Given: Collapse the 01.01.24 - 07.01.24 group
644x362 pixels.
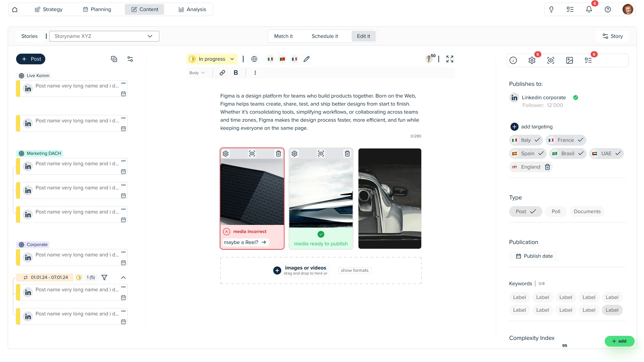Looking at the screenshot, I should 123,278.
